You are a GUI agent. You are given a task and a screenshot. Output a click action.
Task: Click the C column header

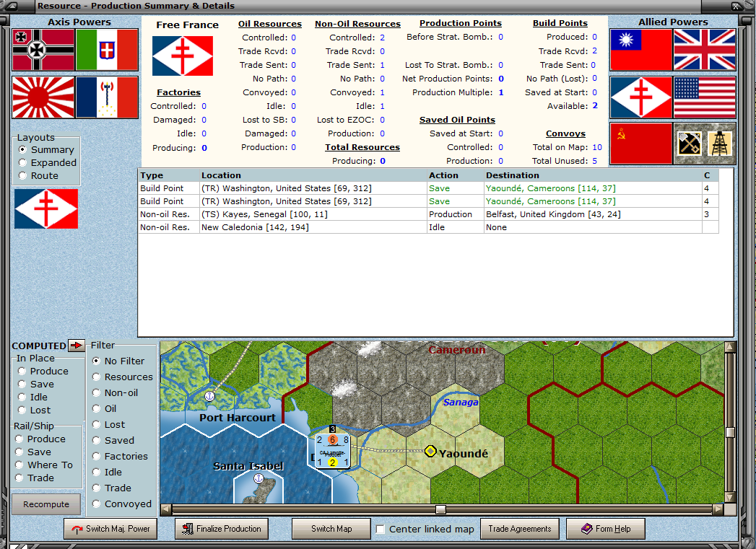[711, 175]
